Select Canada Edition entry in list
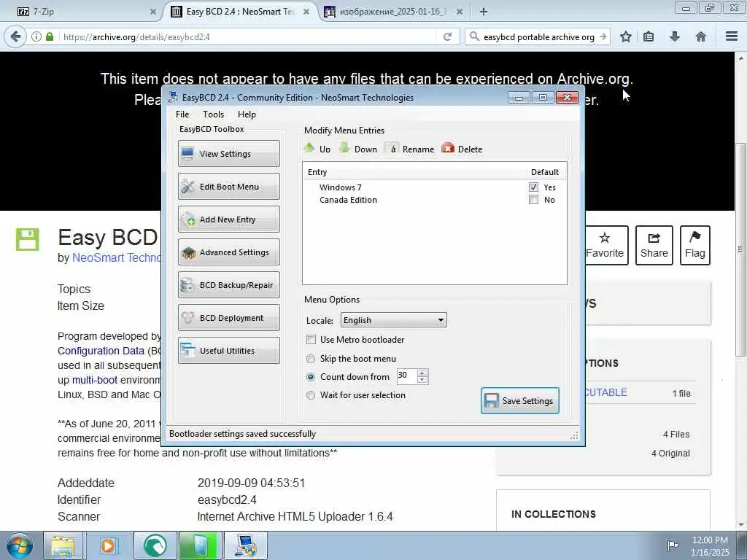Viewport: 747px width, 560px height. [348, 200]
